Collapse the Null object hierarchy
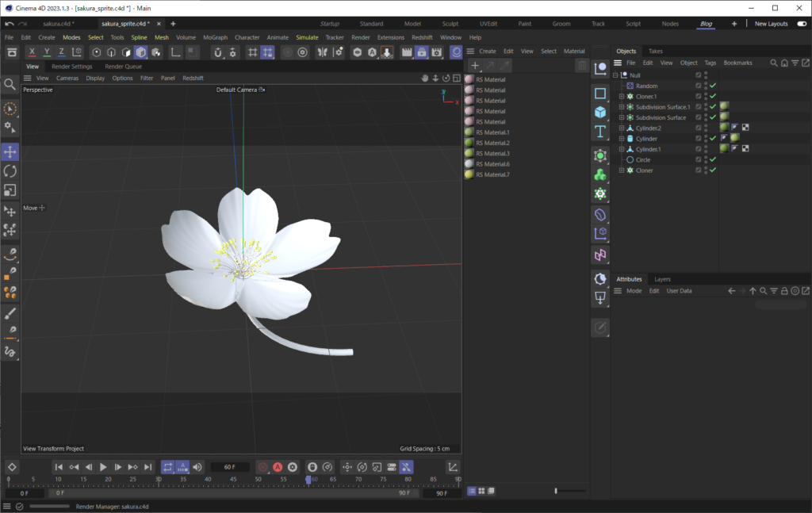The width and height of the screenshot is (812, 513). point(616,75)
